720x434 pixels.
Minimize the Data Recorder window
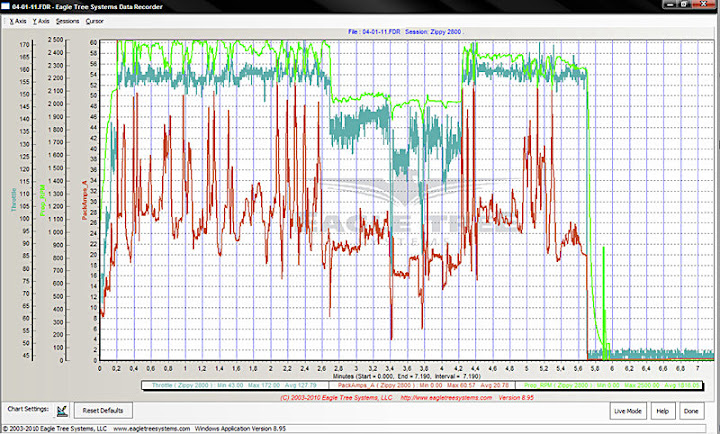click(x=670, y=4)
